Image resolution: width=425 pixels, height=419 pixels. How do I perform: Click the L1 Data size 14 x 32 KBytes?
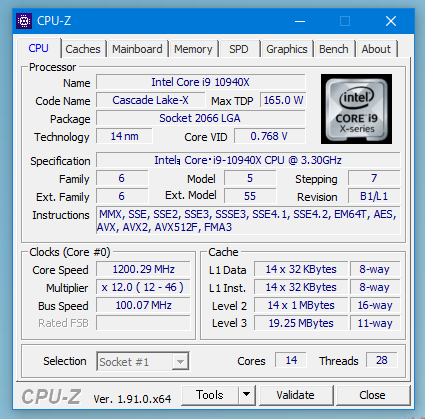[x=301, y=269]
